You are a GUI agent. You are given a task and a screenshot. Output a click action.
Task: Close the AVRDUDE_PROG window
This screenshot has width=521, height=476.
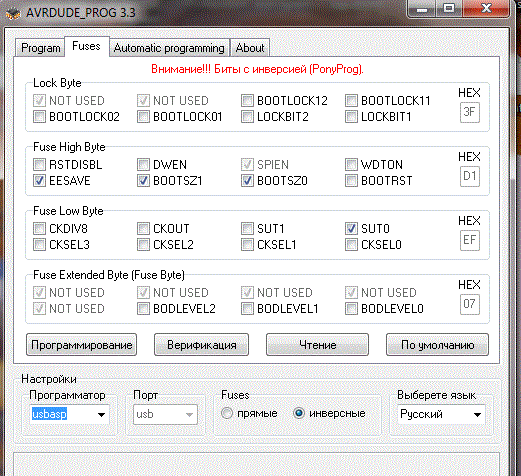(x=486, y=9)
